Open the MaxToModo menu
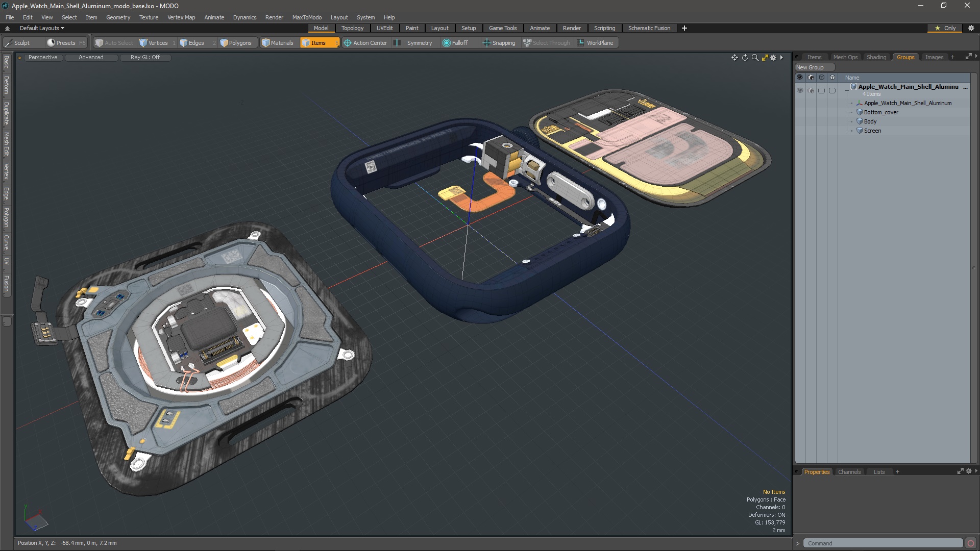The width and height of the screenshot is (980, 551). (x=307, y=17)
